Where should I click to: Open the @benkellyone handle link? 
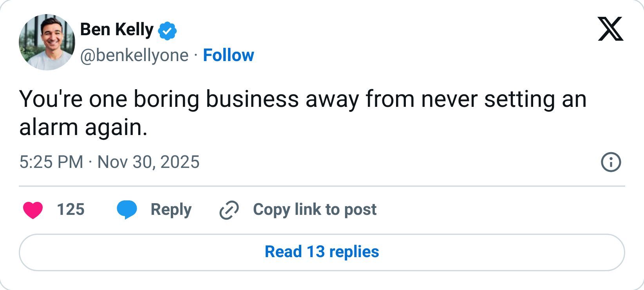click(x=133, y=55)
